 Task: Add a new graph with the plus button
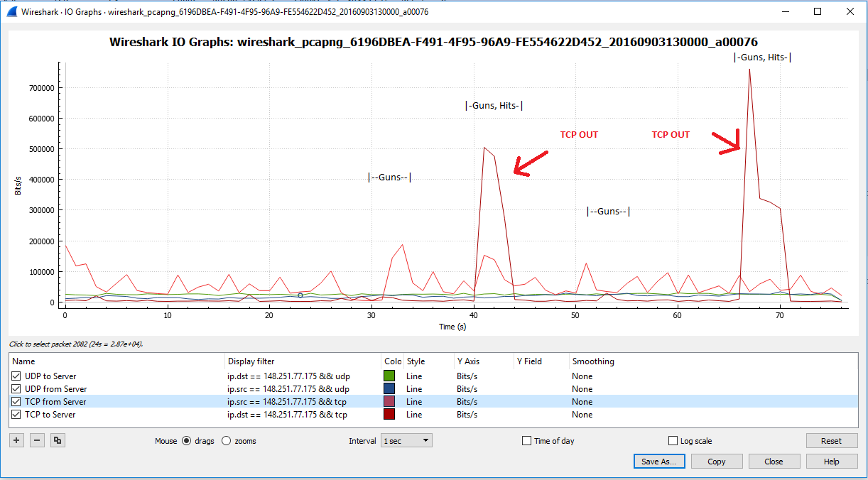click(16, 441)
